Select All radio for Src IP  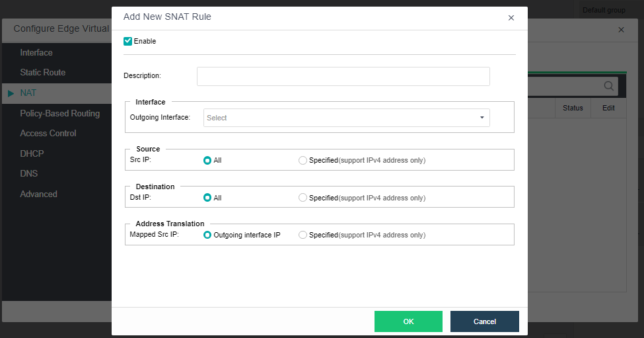[x=207, y=160]
